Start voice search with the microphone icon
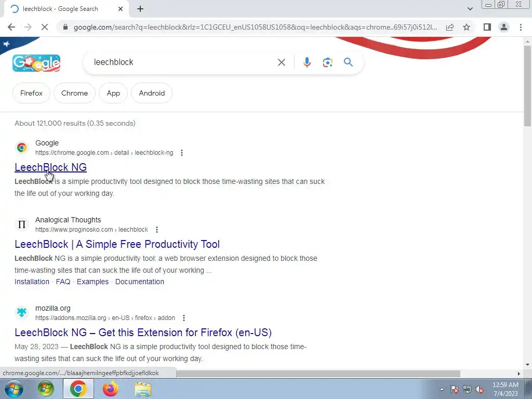 click(x=307, y=62)
